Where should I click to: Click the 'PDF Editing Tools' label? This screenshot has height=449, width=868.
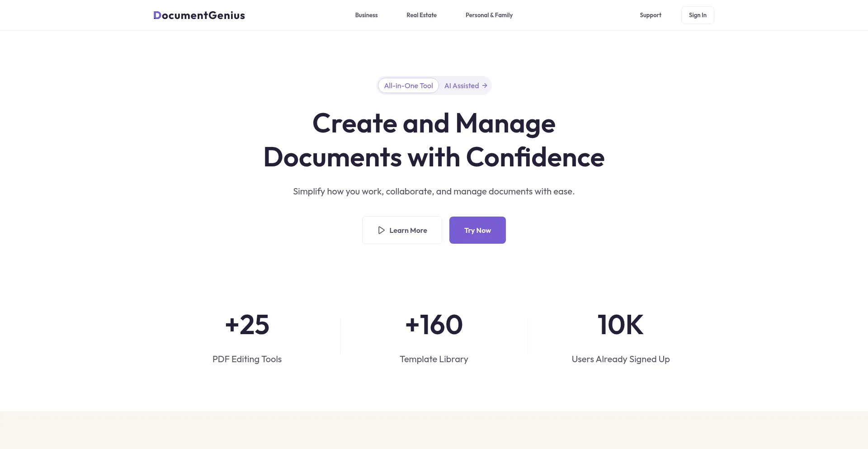[x=247, y=359]
